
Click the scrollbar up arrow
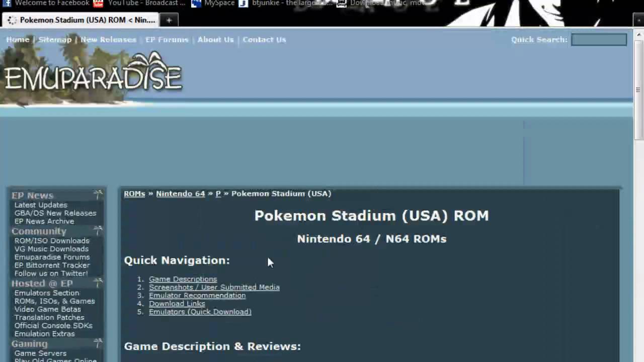[x=638, y=34]
